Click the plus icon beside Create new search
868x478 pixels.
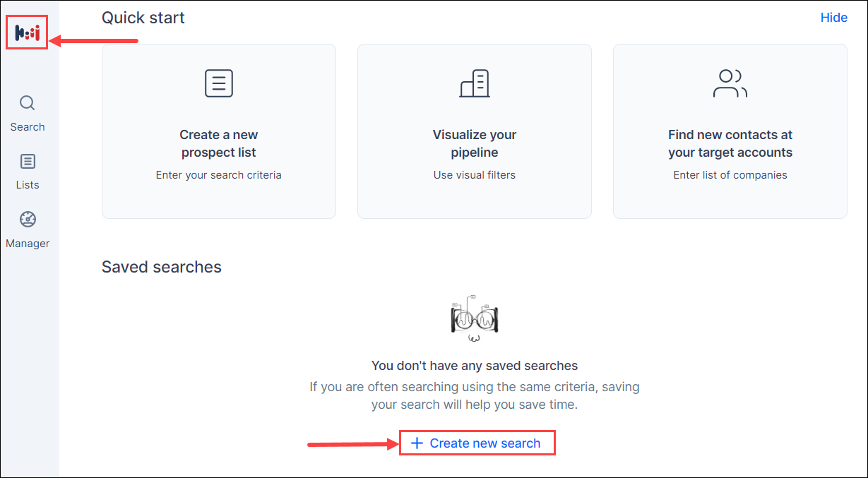pyautogui.click(x=417, y=443)
